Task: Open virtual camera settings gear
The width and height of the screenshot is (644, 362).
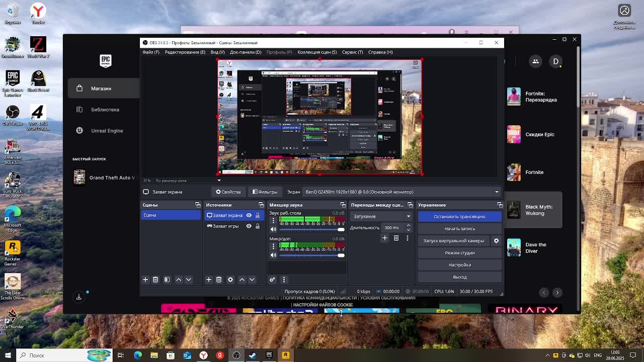Action: (496, 241)
